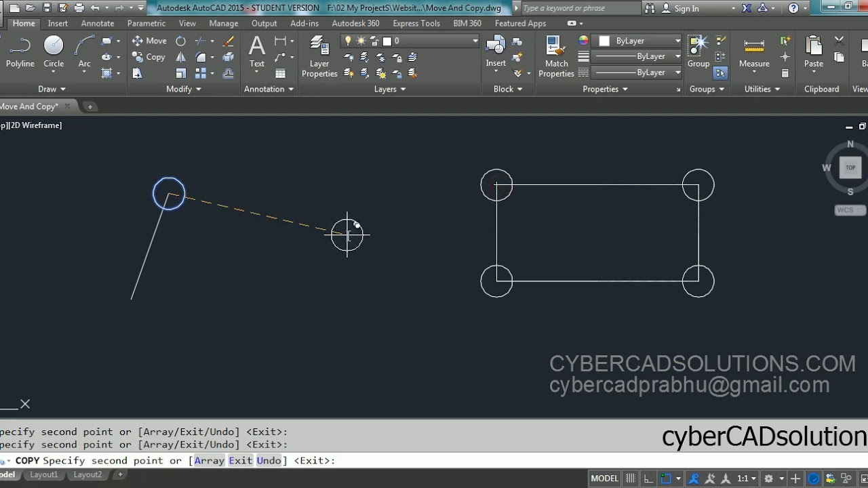Expand the Layers panel

pos(390,89)
